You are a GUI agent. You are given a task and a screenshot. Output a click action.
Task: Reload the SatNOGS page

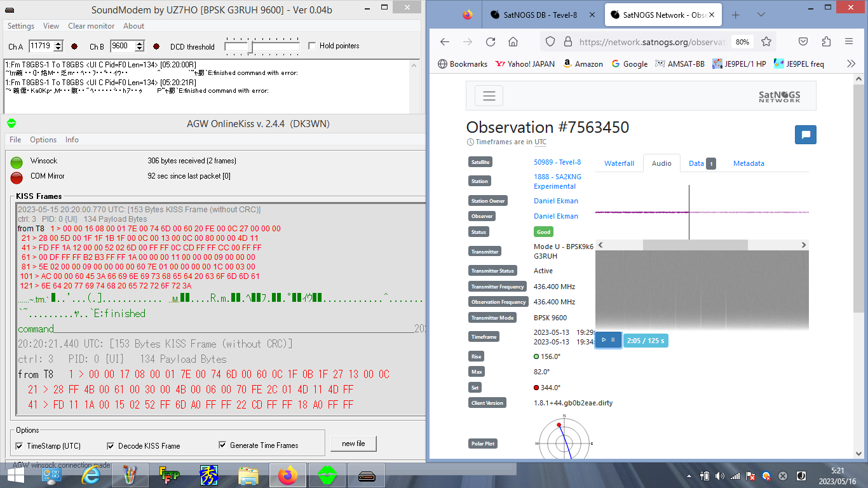491,41
